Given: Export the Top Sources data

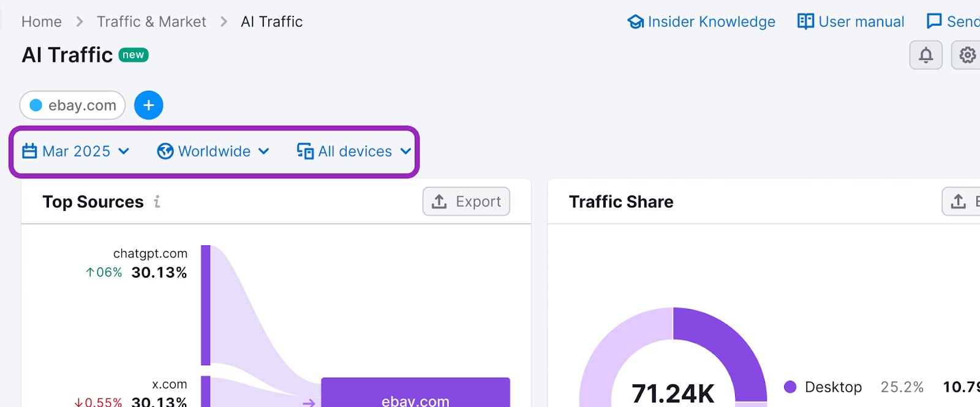Looking at the screenshot, I should (466, 202).
